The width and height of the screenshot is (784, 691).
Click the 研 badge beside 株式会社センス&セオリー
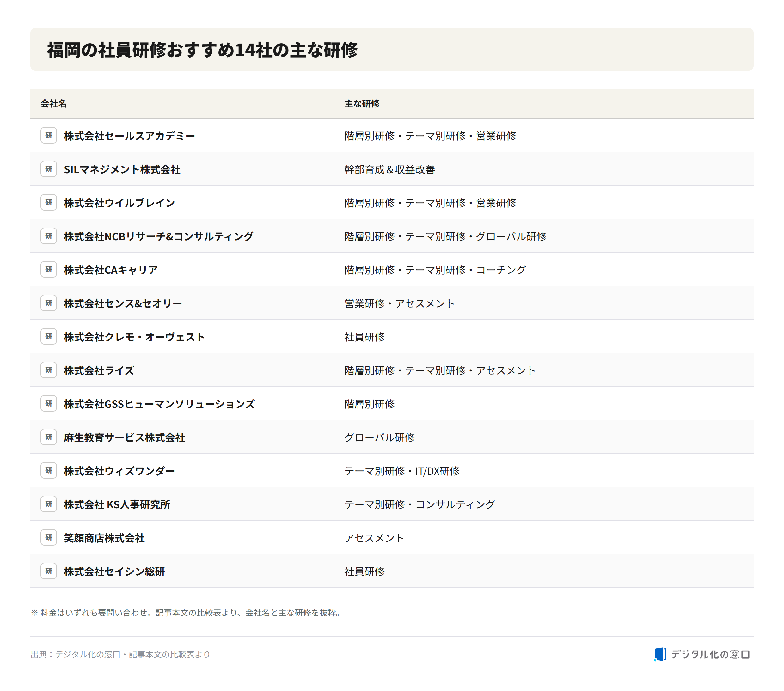49,303
